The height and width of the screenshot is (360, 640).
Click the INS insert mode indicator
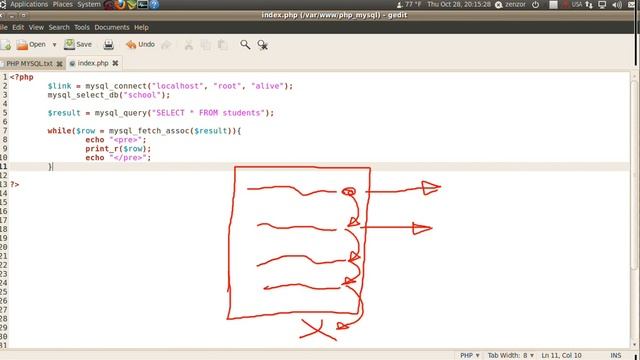616,356
